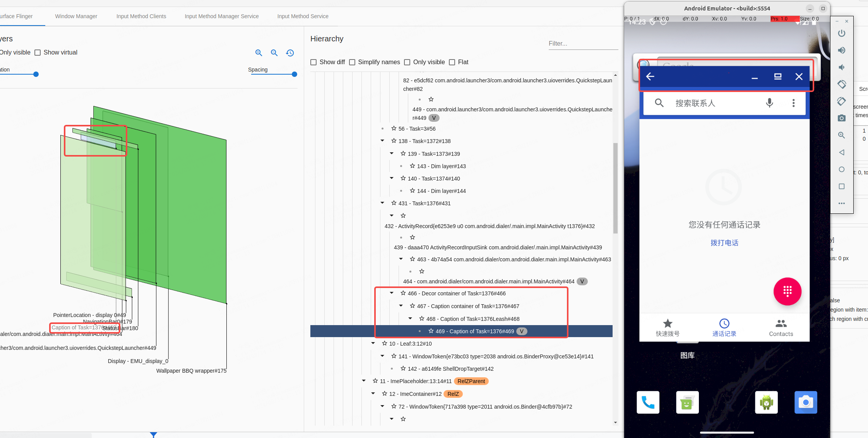This screenshot has height=438, width=868.
Task: Reset the layers view with the restore icon
Action: (290, 53)
